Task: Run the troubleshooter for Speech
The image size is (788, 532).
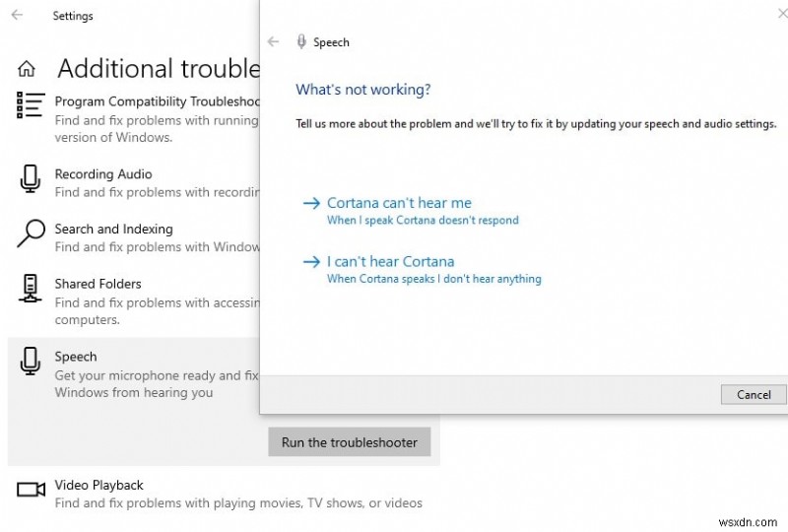Action: point(350,442)
